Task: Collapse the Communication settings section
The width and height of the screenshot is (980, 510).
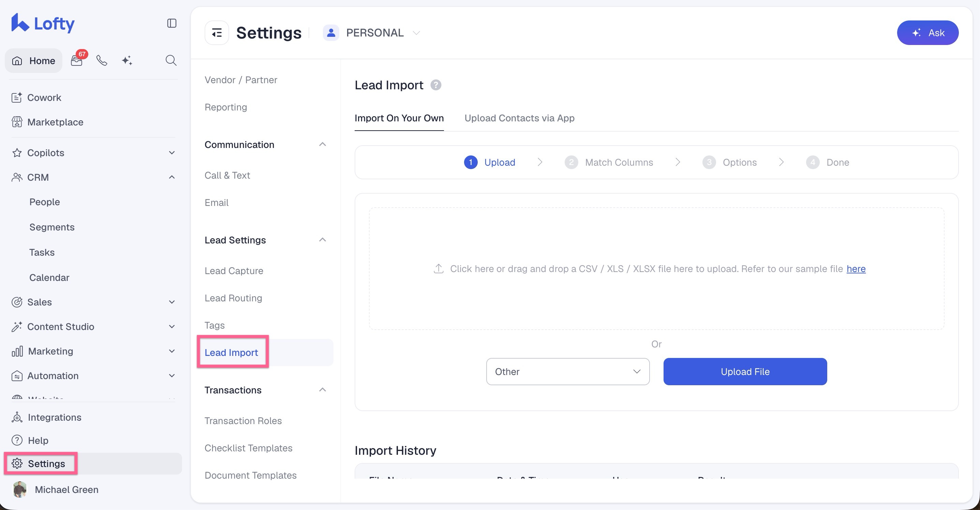Action: [322, 145]
